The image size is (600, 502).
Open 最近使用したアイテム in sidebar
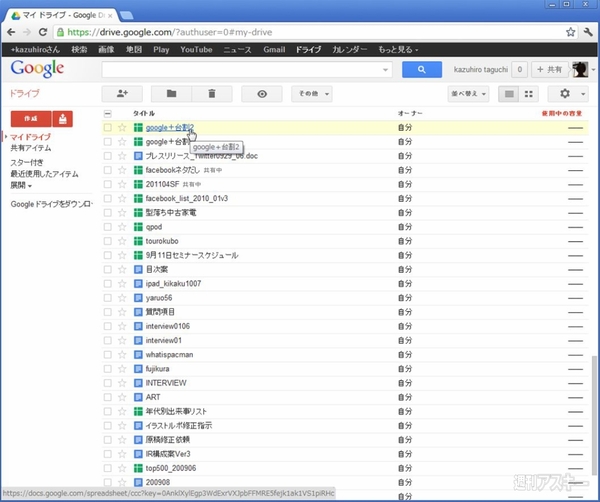pyautogui.click(x=44, y=174)
